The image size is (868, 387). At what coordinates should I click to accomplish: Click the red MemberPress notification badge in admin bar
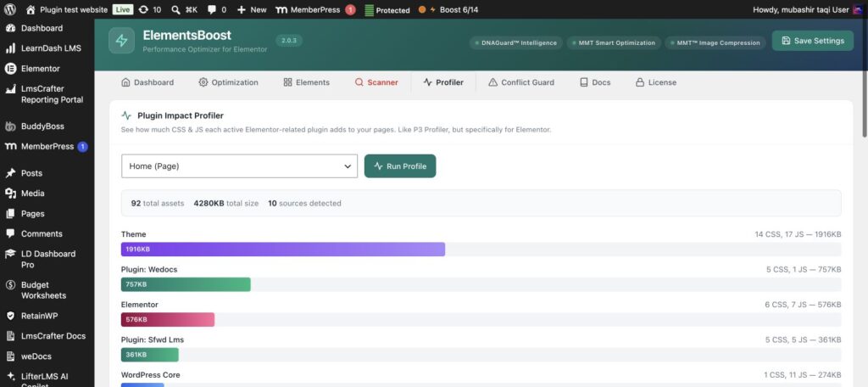[x=350, y=10]
